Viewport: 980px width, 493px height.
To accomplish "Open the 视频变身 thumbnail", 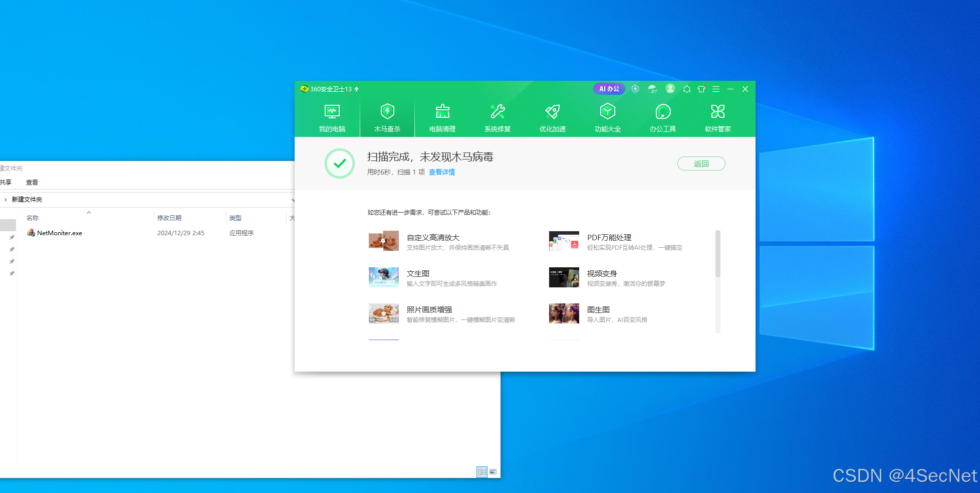I will (564, 277).
